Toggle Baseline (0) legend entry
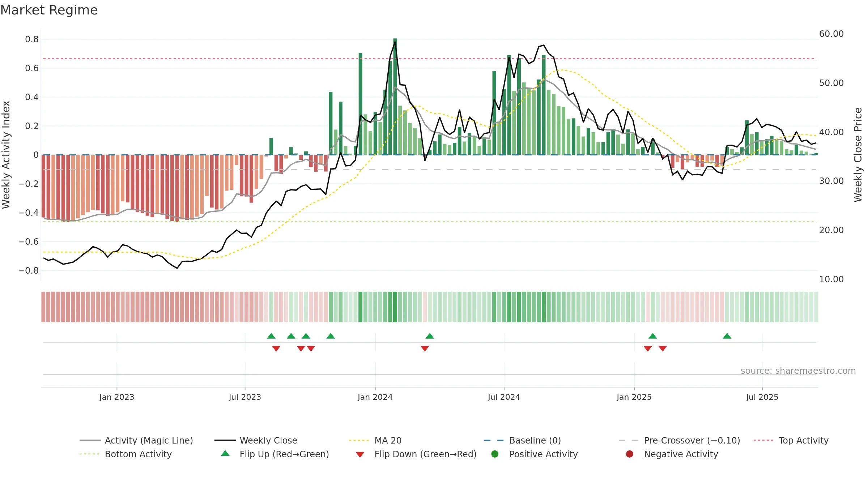This screenshot has height=488, width=868. [522, 440]
